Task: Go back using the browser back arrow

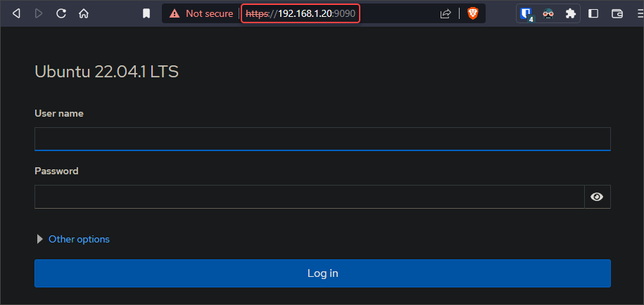Action: (16, 13)
